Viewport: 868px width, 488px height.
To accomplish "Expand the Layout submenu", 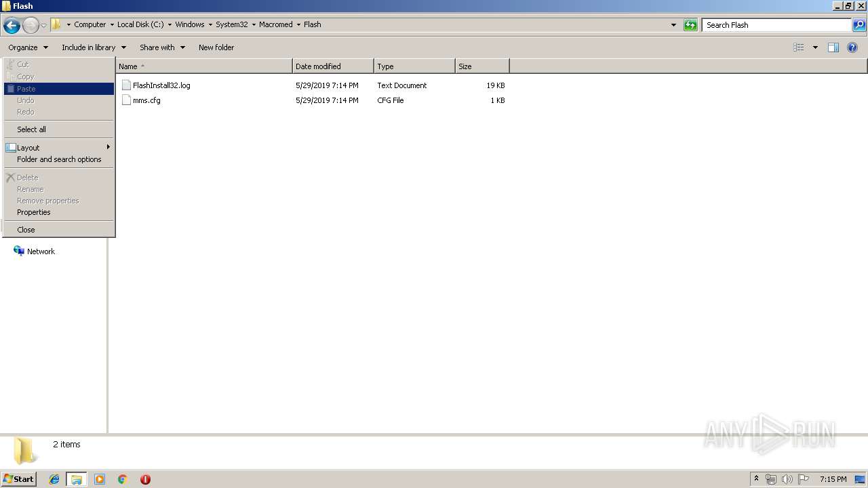I will (59, 148).
